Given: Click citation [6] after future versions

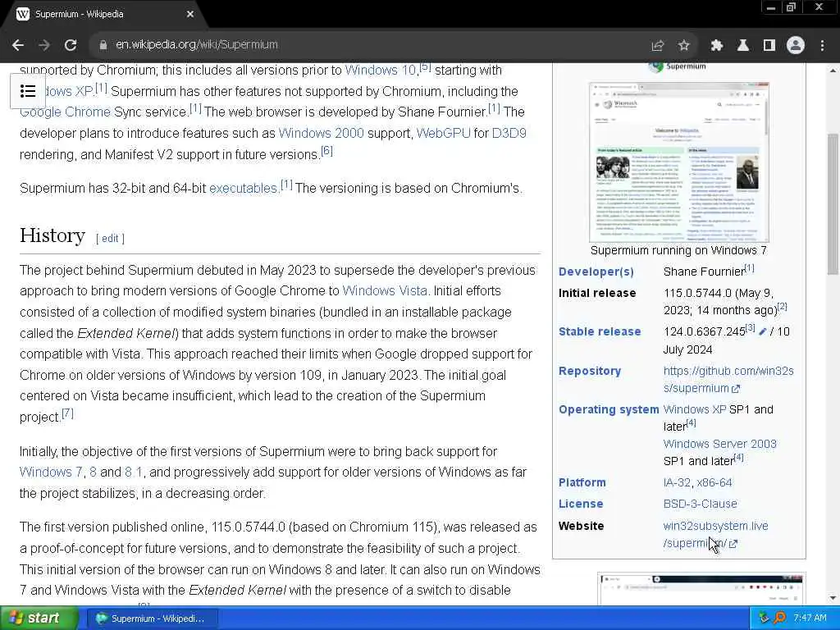Looking at the screenshot, I should tap(326, 151).
